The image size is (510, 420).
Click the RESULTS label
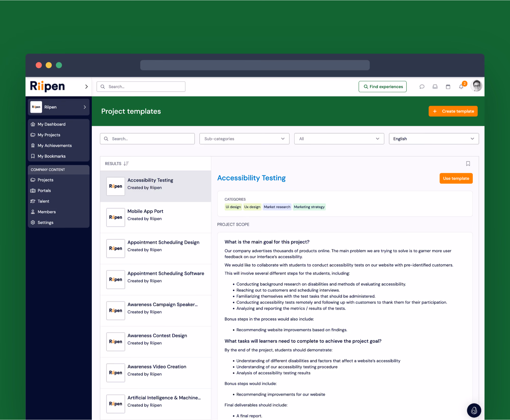[113, 164]
